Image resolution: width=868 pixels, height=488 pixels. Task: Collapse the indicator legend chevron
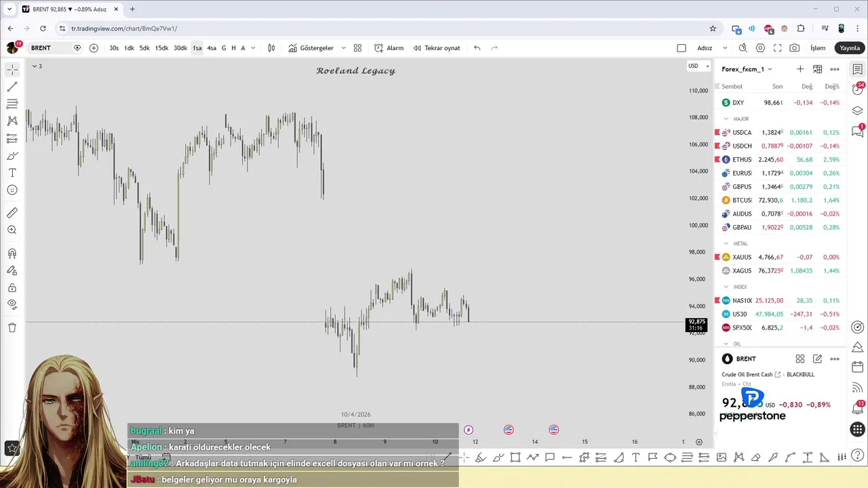(x=35, y=66)
